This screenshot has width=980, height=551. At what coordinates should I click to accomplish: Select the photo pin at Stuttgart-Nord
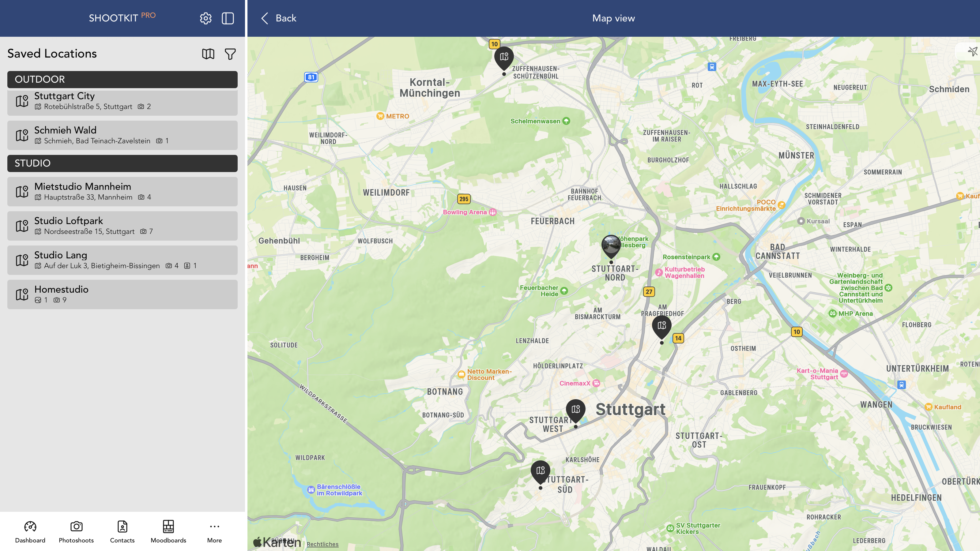point(611,245)
